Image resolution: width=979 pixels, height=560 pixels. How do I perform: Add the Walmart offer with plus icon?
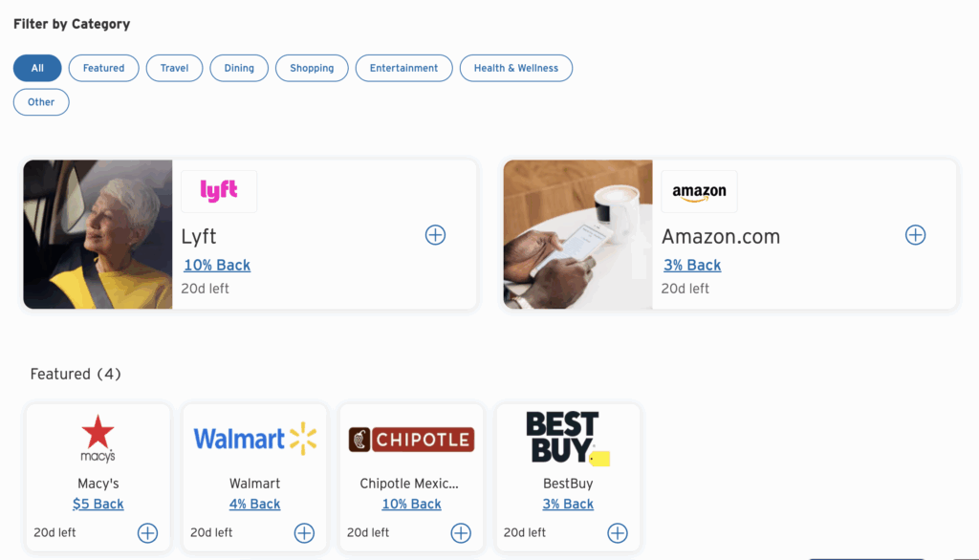[304, 533]
